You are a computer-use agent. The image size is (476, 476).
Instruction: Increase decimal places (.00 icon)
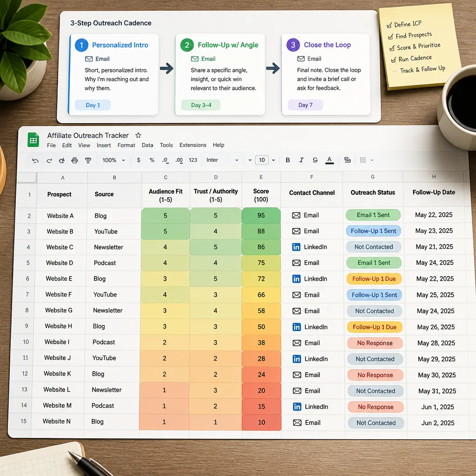tap(179, 160)
